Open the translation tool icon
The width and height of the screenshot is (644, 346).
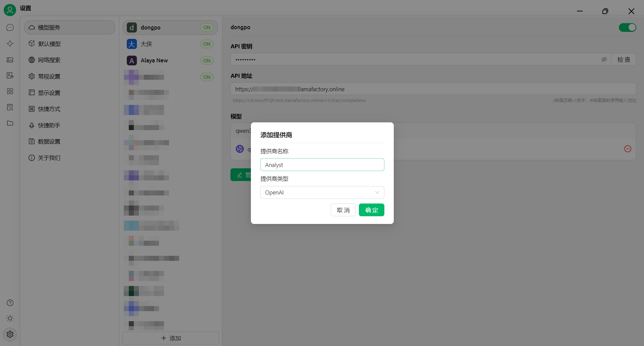point(10,75)
